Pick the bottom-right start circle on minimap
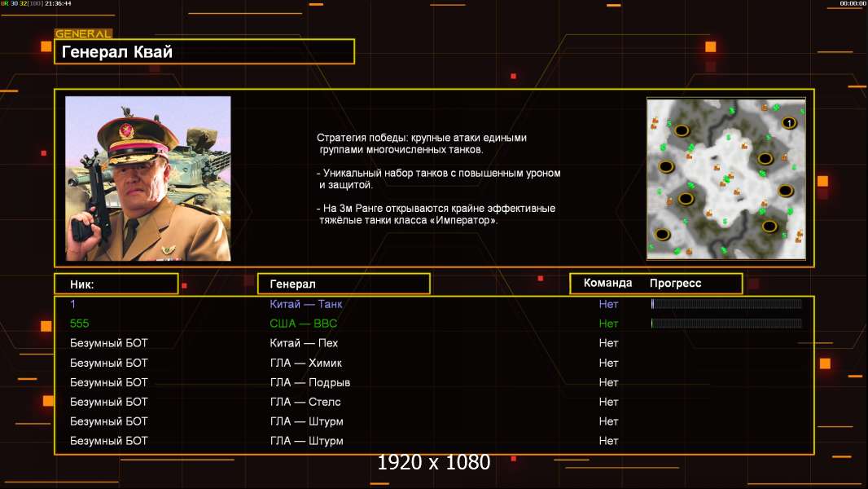 769,227
